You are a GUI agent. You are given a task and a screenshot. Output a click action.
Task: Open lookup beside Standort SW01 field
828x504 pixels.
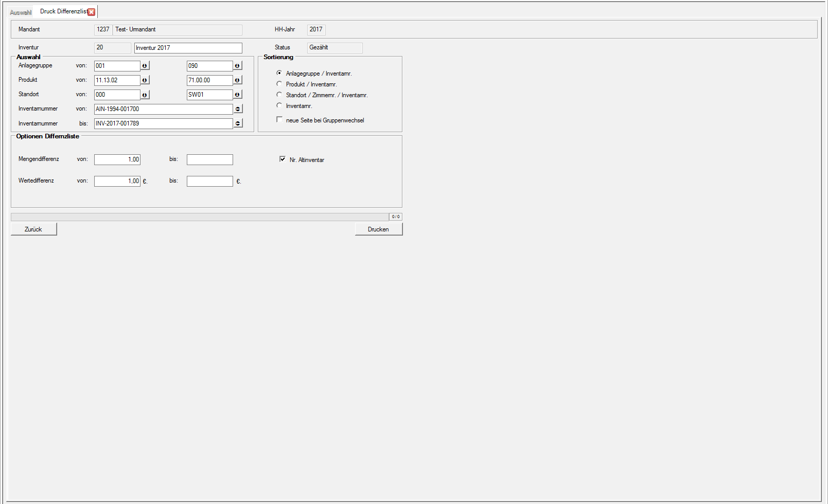pyautogui.click(x=237, y=95)
